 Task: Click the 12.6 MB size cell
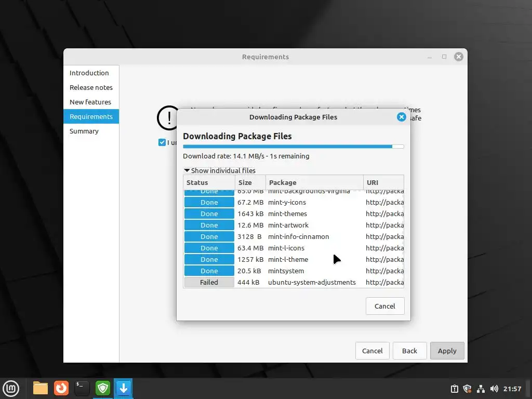pyautogui.click(x=250, y=225)
